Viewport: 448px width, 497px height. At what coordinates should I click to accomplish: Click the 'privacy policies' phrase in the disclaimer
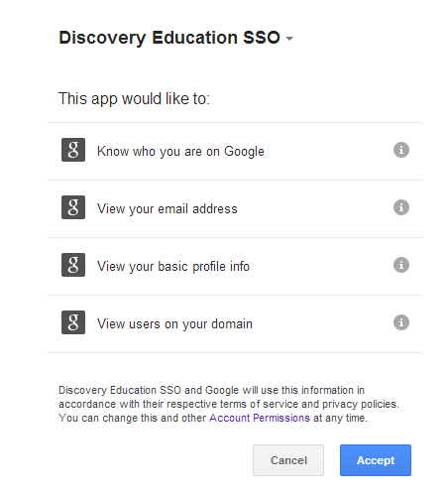coord(360,404)
